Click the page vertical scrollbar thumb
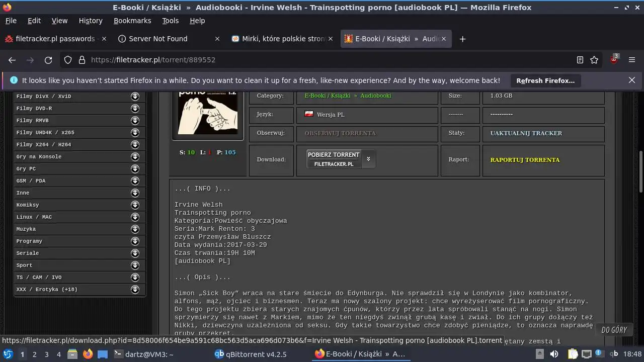 [640, 171]
